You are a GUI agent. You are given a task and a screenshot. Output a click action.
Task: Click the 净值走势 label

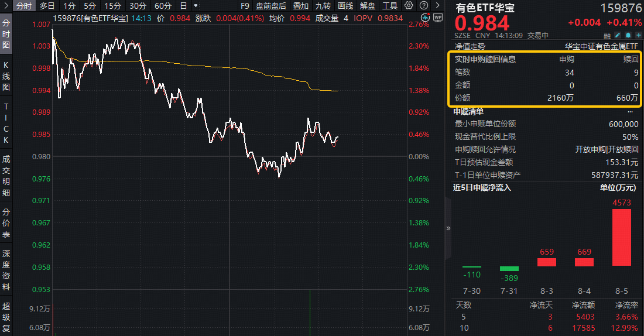coord(470,46)
